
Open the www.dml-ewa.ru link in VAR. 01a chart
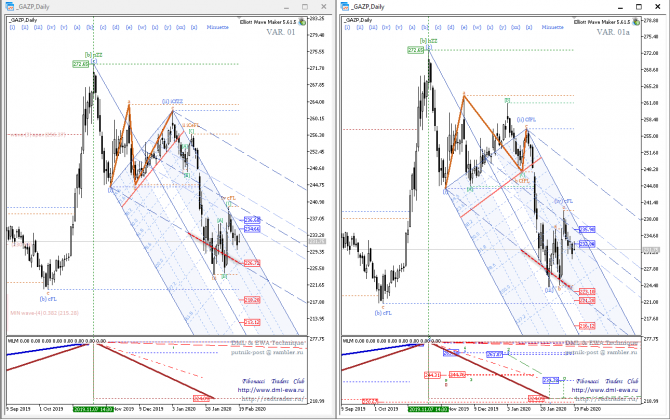(x=605, y=390)
